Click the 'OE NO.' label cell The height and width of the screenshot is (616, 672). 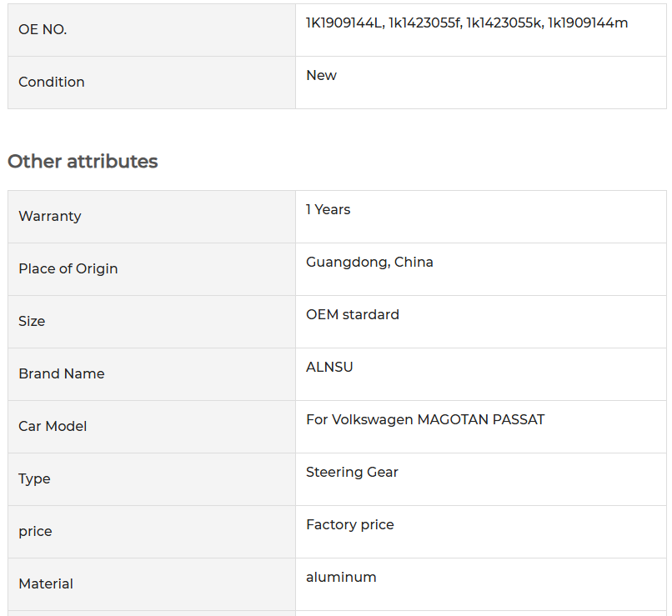(152, 30)
